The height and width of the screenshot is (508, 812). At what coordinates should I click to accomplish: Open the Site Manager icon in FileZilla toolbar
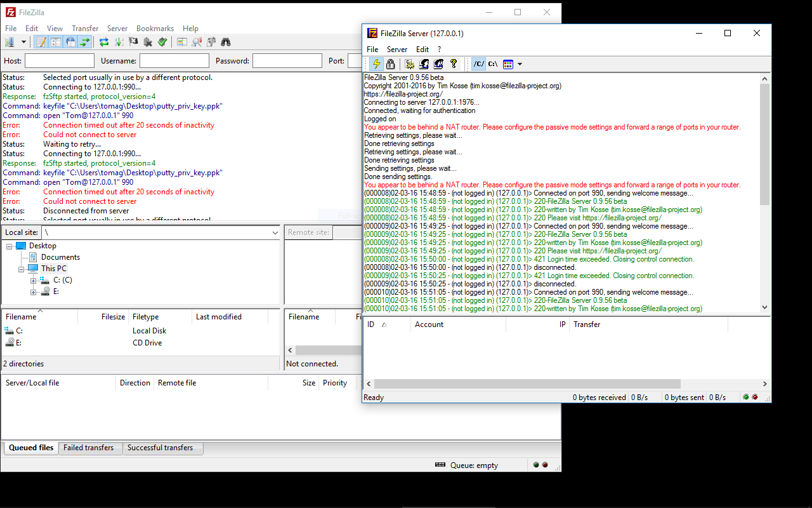click(x=10, y=42)
